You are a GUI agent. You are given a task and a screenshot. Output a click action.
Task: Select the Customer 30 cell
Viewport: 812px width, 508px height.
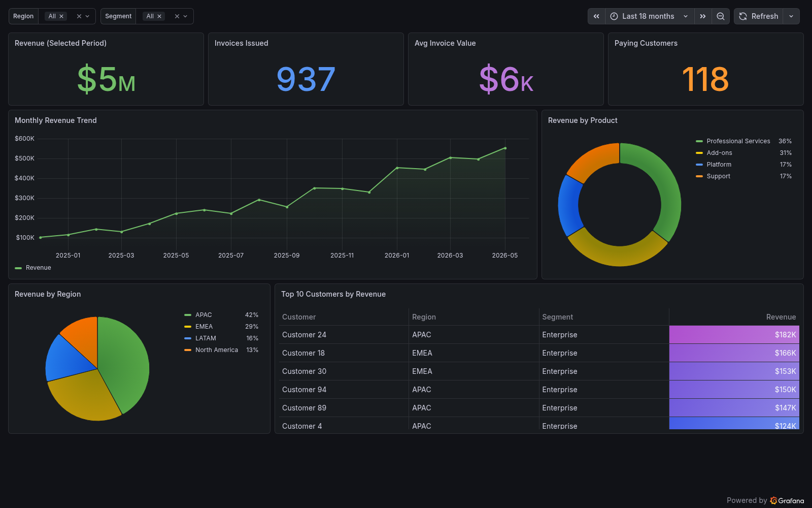[344, 371]
